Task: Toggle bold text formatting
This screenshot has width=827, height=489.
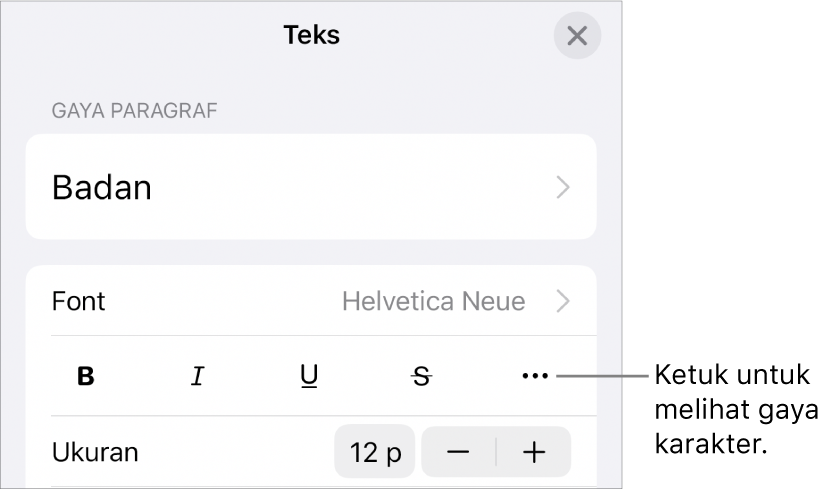Action: pyautogui.click(x=85, y=376)
